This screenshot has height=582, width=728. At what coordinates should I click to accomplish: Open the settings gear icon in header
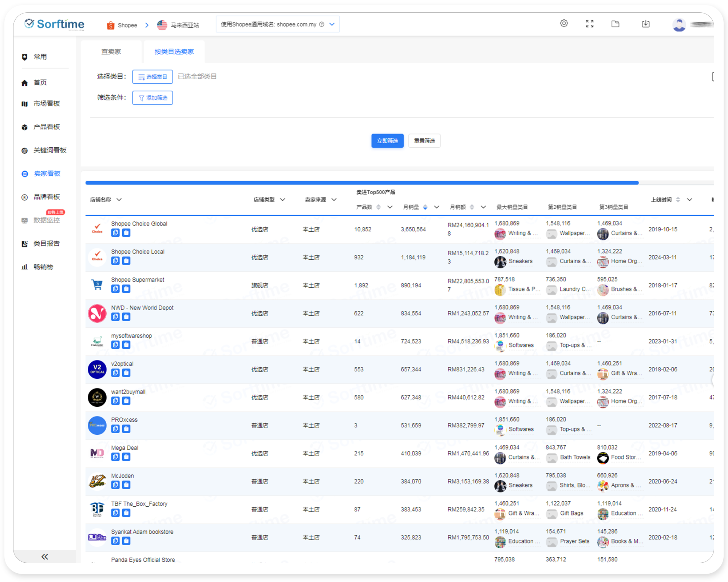(564, 24)
